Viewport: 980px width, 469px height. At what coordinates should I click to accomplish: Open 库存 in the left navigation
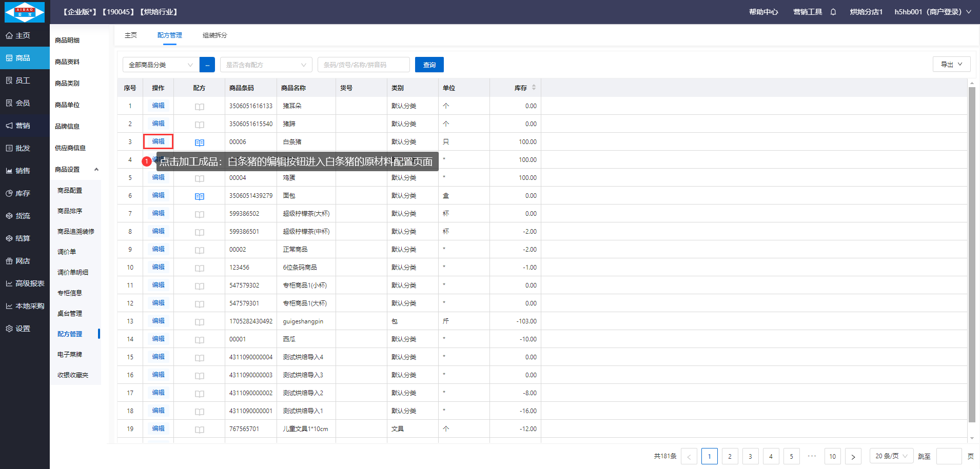click(x=23, y=193)
